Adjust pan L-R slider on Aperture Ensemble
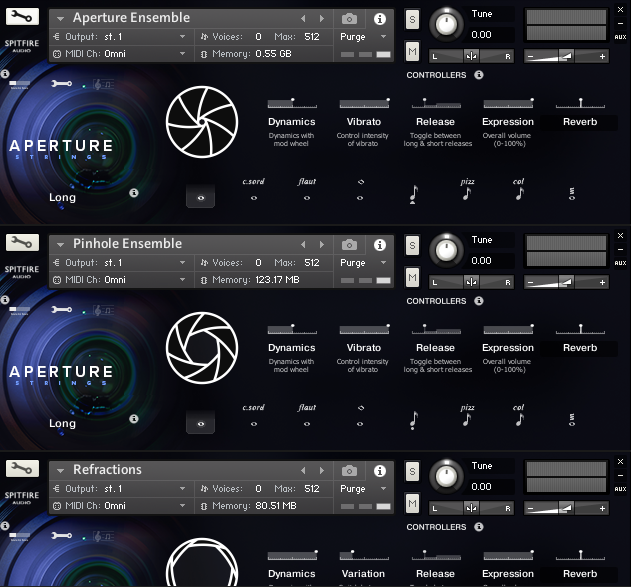The height and width of the screenshot is (587, 631). tap(471, 56)
